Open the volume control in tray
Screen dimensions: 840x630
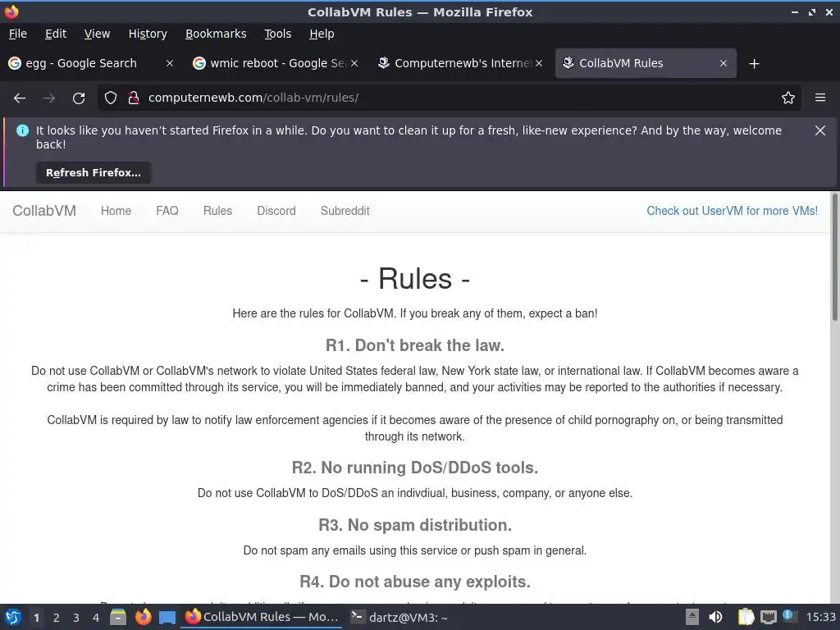(x=715, y=617)
